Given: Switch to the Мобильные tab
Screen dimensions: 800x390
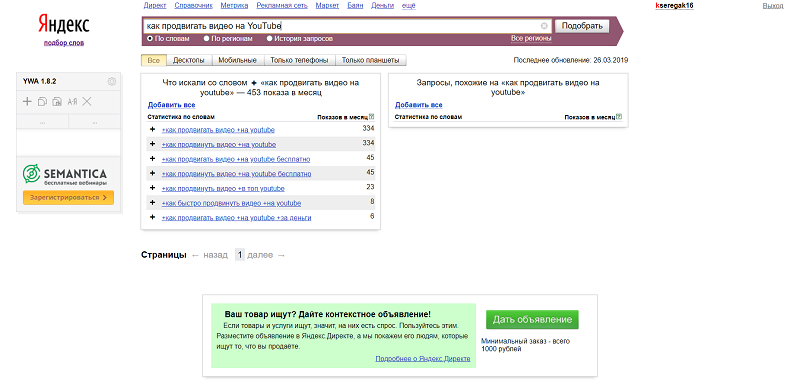Looking at the screenshot, I should [x=237, y=60].
